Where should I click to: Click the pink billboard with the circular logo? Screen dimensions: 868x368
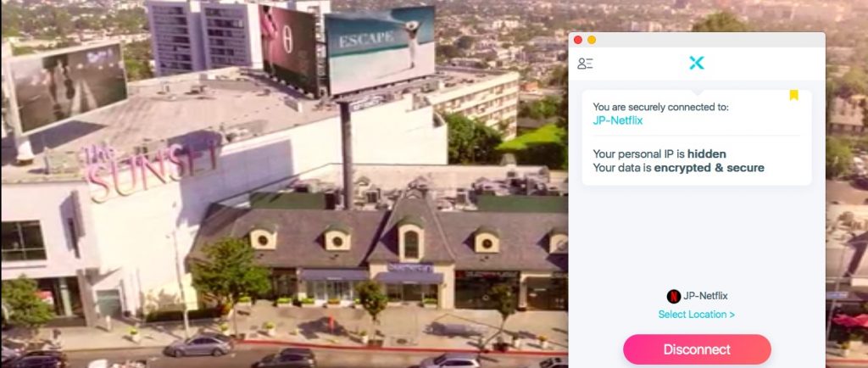(x=288, y=48)
